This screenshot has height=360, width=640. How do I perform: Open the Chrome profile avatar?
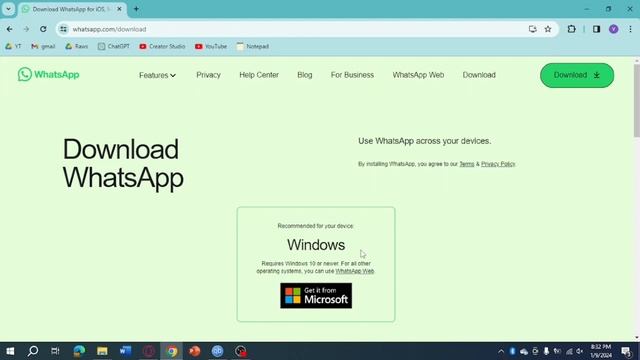click(613, 29)
